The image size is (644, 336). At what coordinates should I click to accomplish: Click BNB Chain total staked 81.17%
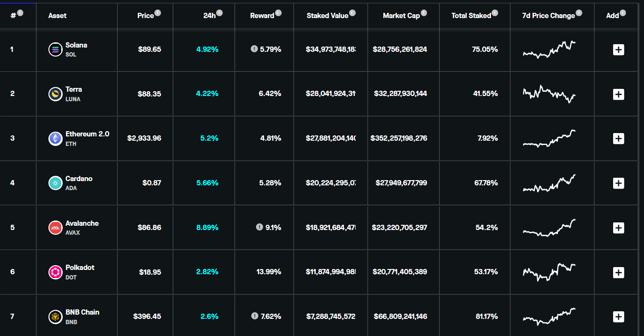click(486, 317)
